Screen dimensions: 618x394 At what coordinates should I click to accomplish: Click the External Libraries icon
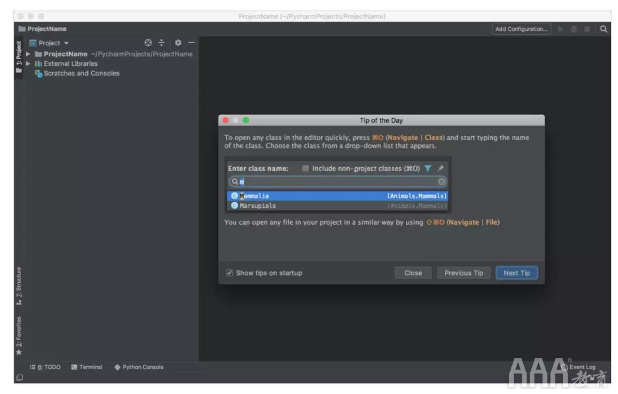[38, 63]
